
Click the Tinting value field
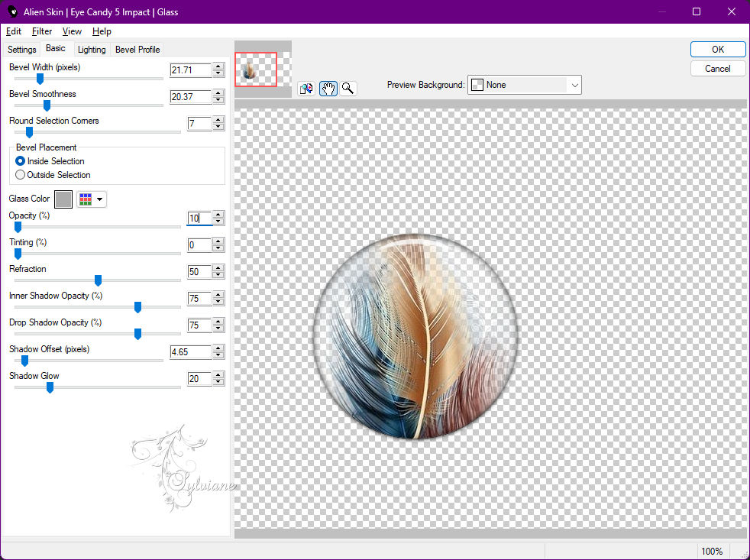pyautogui.click(x=199, y=245)
